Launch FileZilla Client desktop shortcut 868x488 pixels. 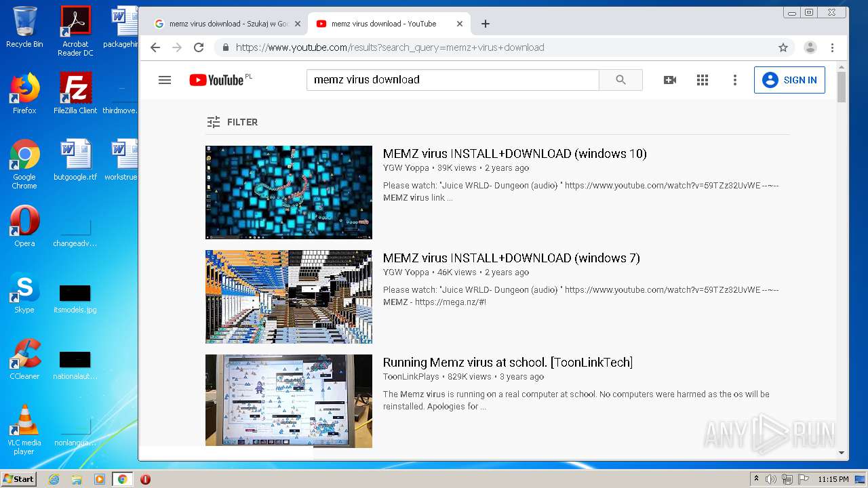tap(75, 94)
